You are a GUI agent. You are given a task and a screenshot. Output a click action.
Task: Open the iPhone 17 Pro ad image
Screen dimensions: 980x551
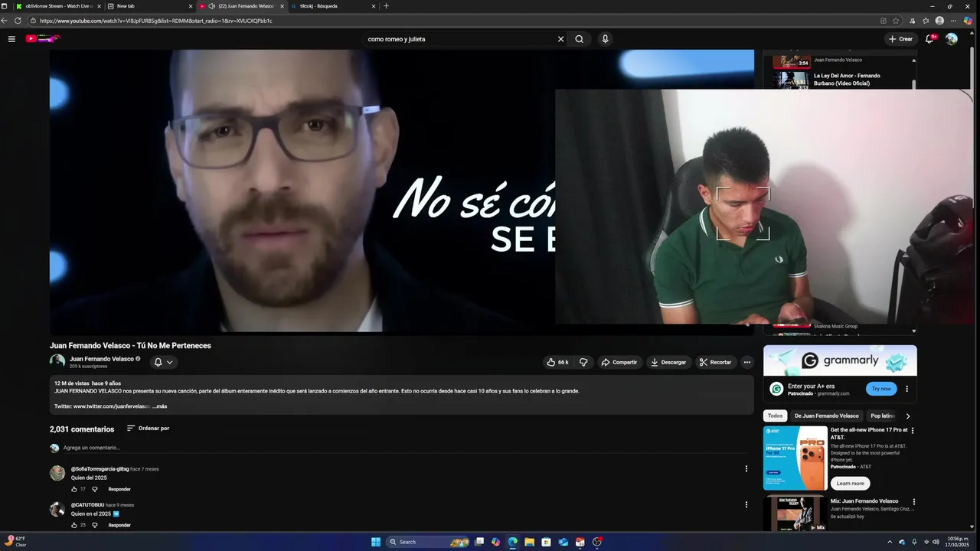click(795, 458)
